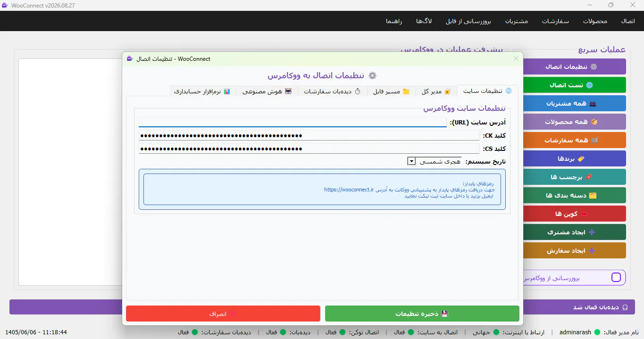Click the plus icon on ایجاد سفارش button
The image size is (644, 339).
click(x=593, y=250)
